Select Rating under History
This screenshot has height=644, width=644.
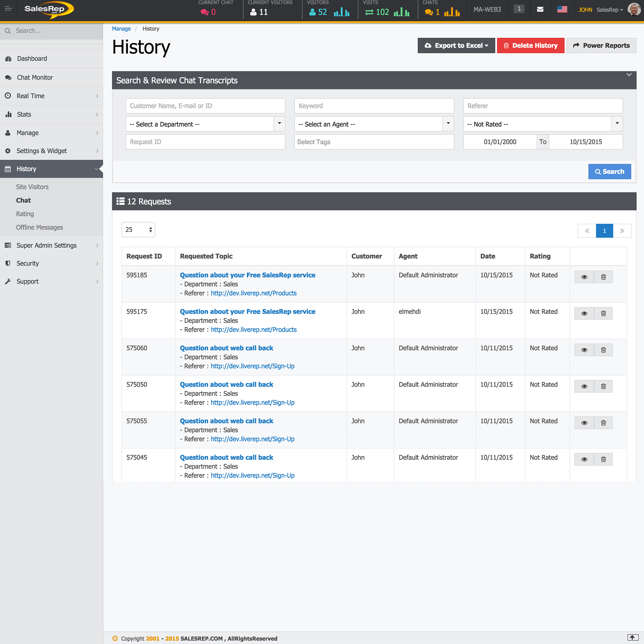coord(25,214)
